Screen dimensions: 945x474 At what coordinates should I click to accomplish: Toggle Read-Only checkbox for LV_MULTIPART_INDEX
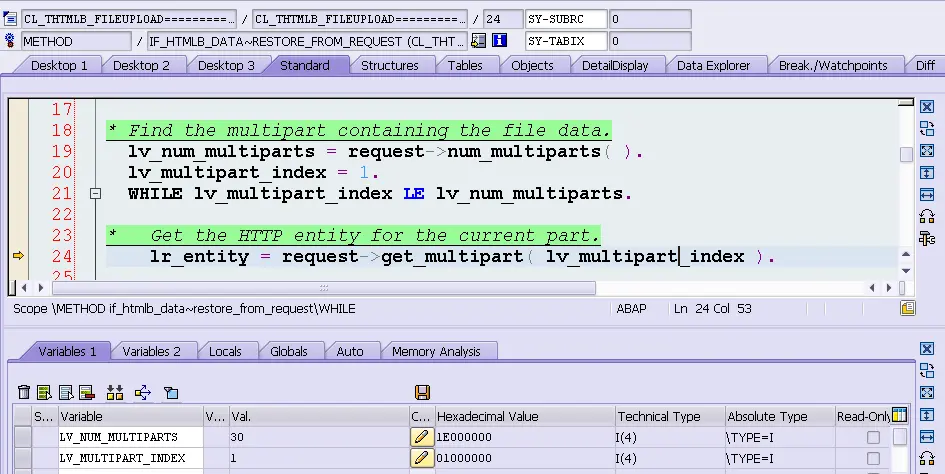coord(873,459)
